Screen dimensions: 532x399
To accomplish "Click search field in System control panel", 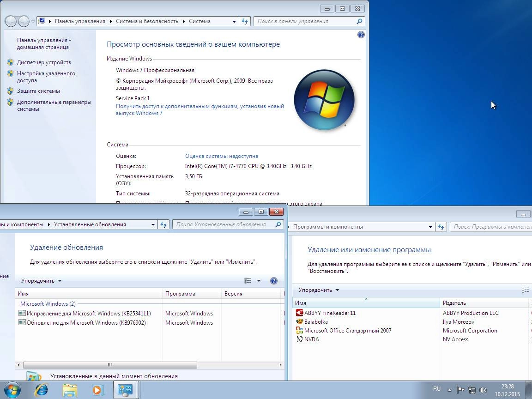I will pyautogui.click(x=309, y=21).
